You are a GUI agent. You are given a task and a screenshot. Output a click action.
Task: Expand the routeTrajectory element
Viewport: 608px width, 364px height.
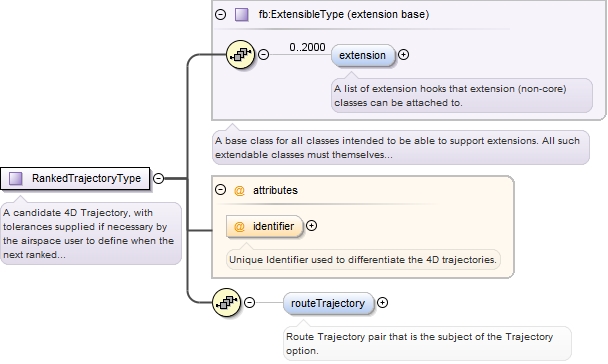(x=382, y=303)
